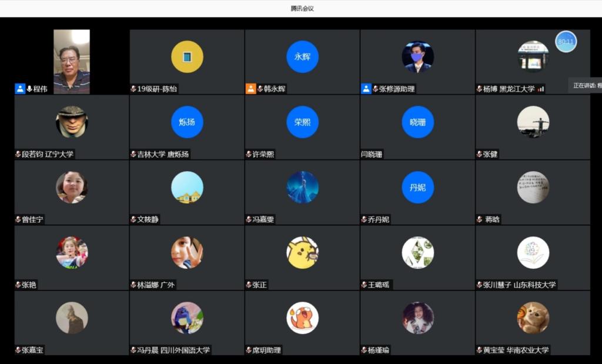
Task: Click the microphone icon next to 程伟
Action: [x=29, y=89]
